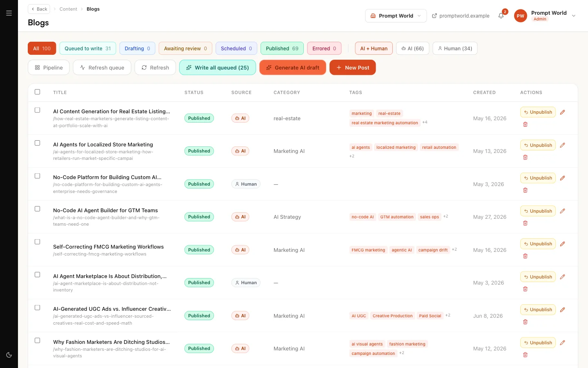Delete the Fashion Marketers post

click(526, 355)
